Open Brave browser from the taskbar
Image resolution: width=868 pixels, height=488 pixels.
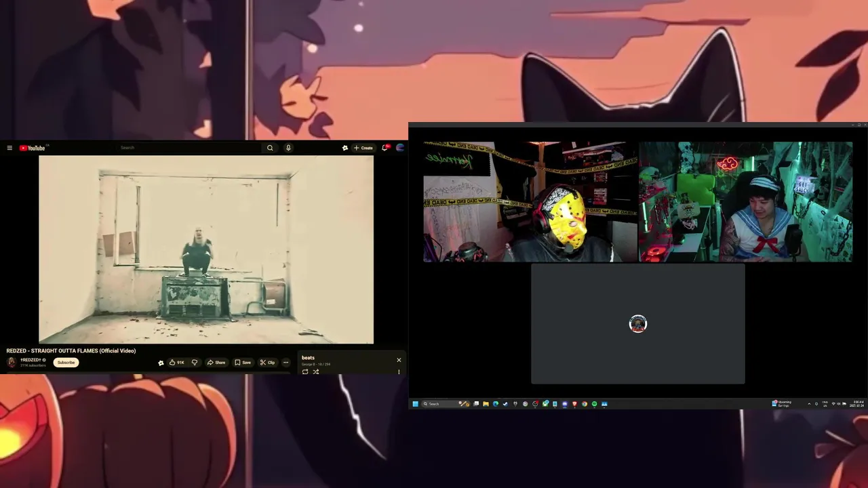pos(575,404)
